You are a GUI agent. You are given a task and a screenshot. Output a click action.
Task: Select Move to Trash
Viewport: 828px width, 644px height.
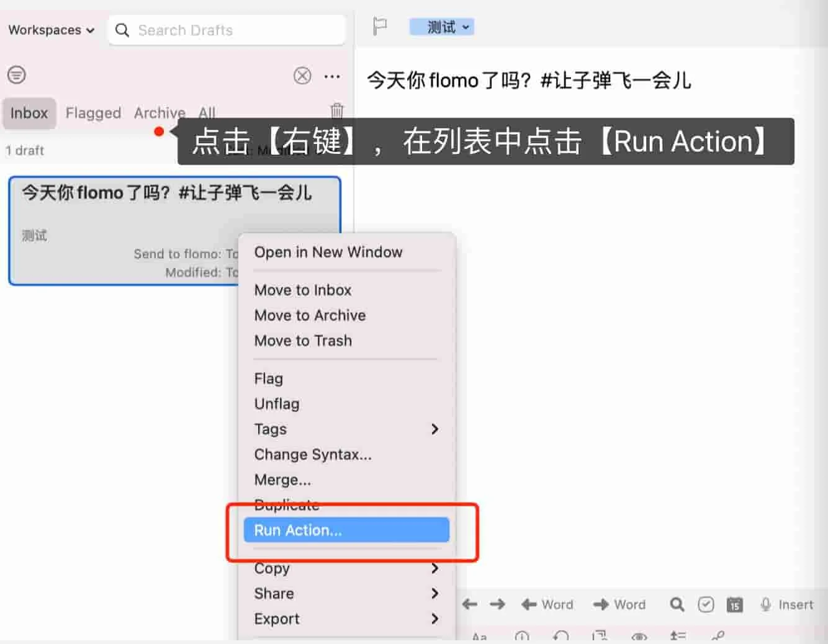pyautogui.click(x=347, y=341)
